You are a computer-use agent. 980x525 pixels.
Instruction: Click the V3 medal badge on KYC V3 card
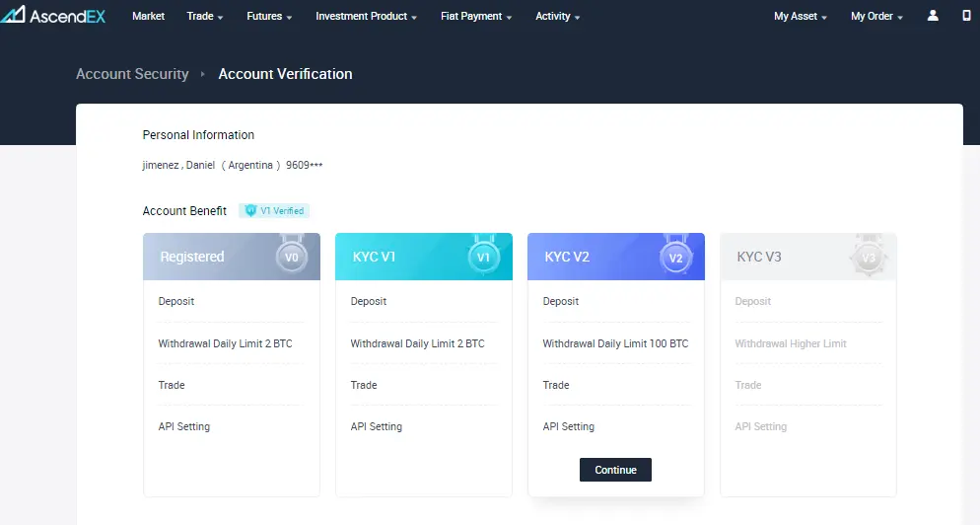tap(869, 256)
